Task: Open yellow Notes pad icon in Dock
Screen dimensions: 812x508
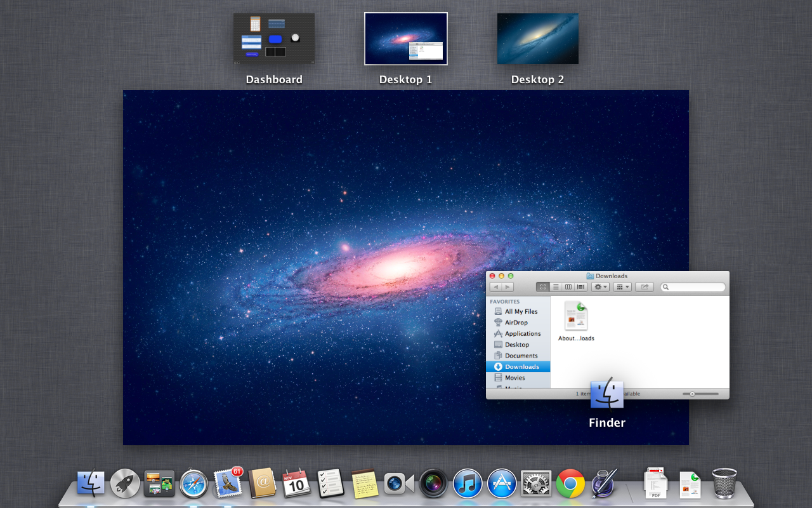Action: click(x=365, y=484)
